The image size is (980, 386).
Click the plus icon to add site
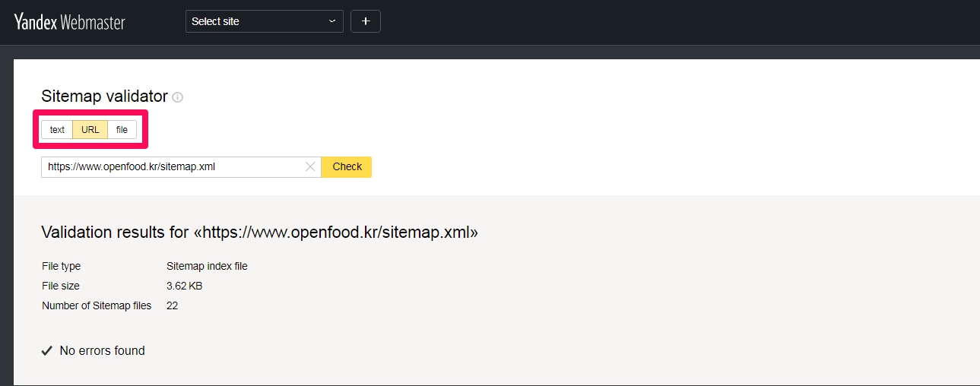click(366, 21)
